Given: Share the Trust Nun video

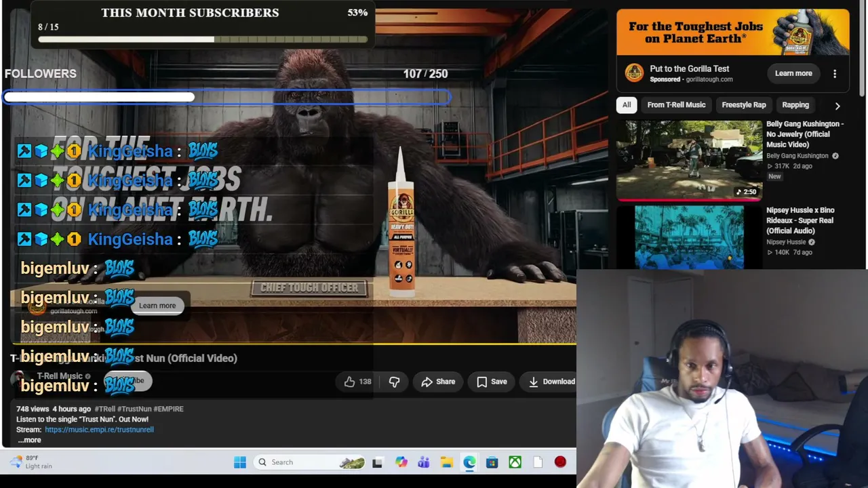Looking at the screenshot, I should 438,382.
